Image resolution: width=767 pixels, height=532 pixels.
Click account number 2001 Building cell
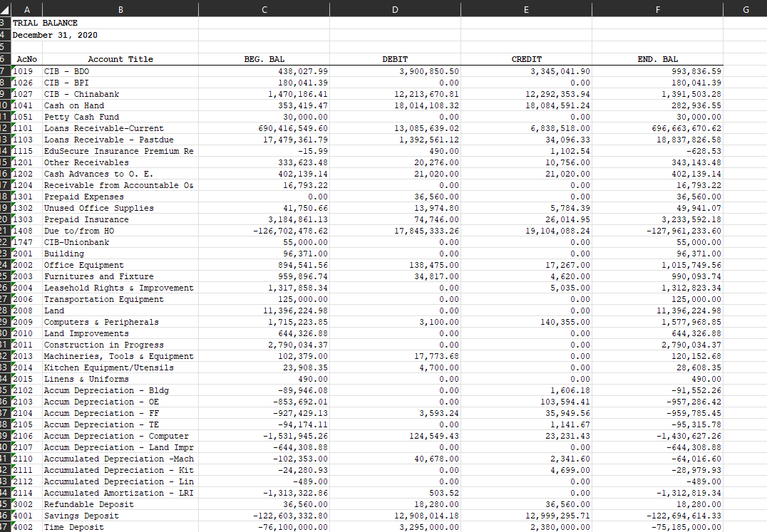27,254
